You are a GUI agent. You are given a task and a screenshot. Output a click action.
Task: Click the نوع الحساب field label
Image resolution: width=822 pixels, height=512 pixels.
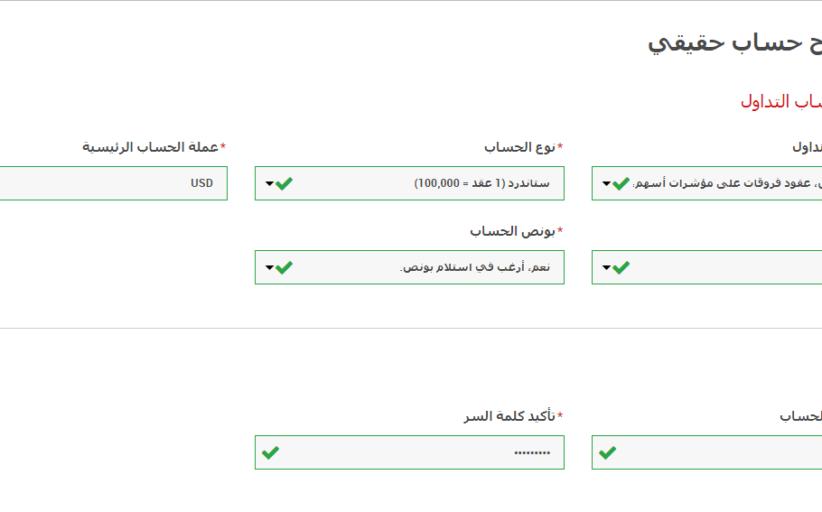(519, 147)
